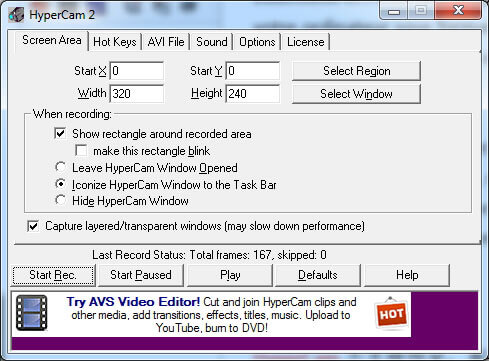Click the Start Paused button
Image resolution: width=489 pixels, height=361 pixels.
click(x=141, y=275)
